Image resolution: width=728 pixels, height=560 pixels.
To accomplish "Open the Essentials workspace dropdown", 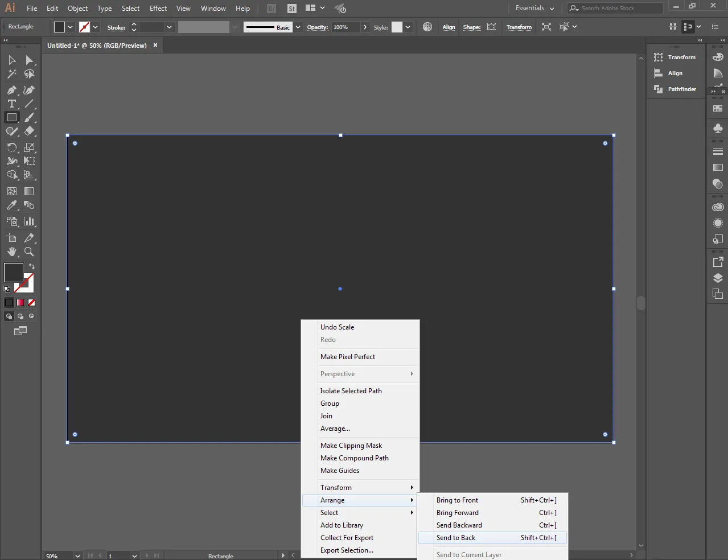I will [534, 9].
